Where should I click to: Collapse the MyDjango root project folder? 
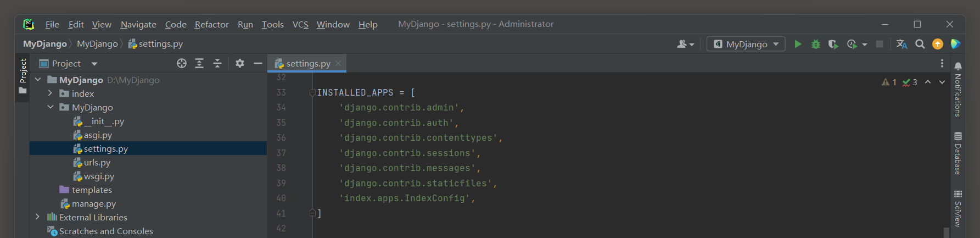[38, 80]
